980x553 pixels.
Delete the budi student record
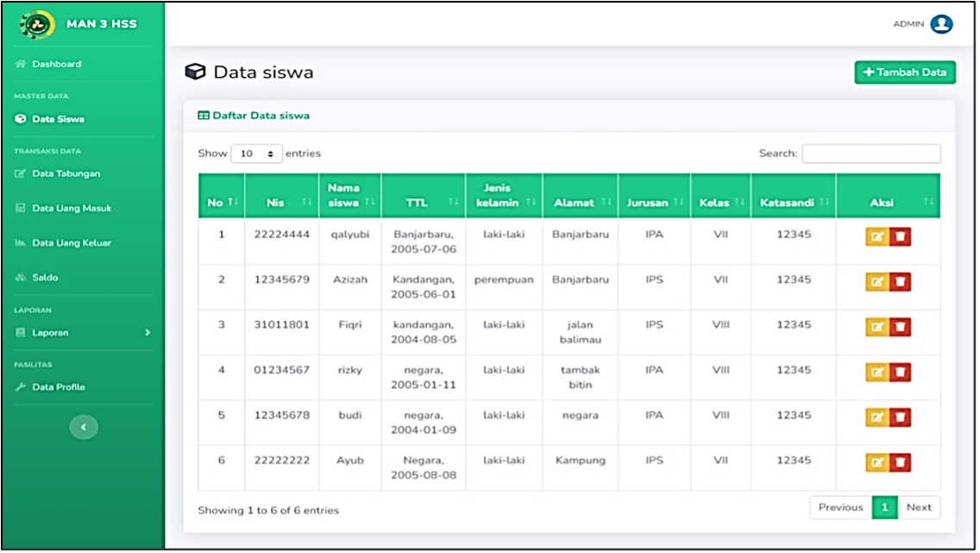point(900,418)
